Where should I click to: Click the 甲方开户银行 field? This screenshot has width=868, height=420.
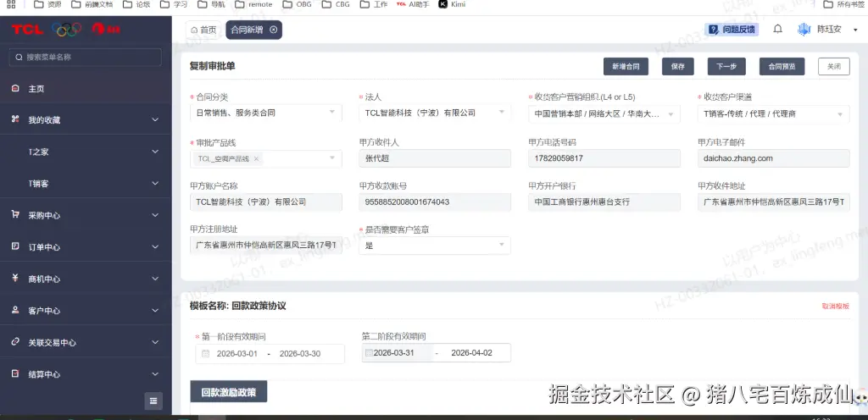click(x=604, y=202)
